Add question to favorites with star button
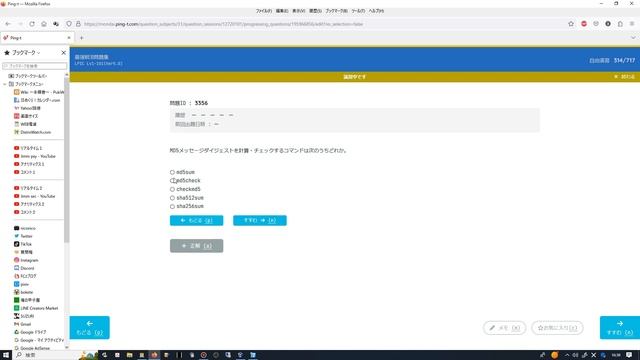Screen dimensions: 640x360 coord(557,328)
